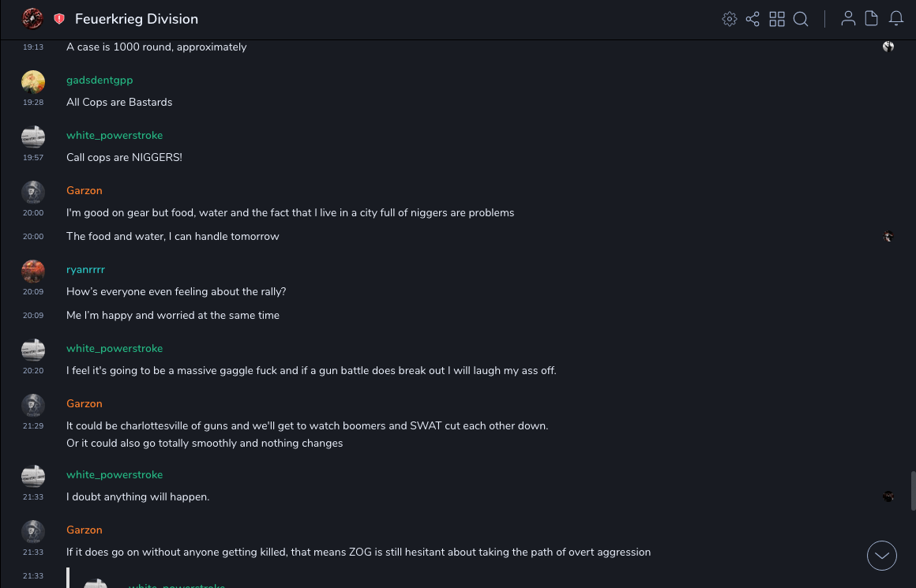Click the vertical scrollbar thumb

[x=913, y=491]
